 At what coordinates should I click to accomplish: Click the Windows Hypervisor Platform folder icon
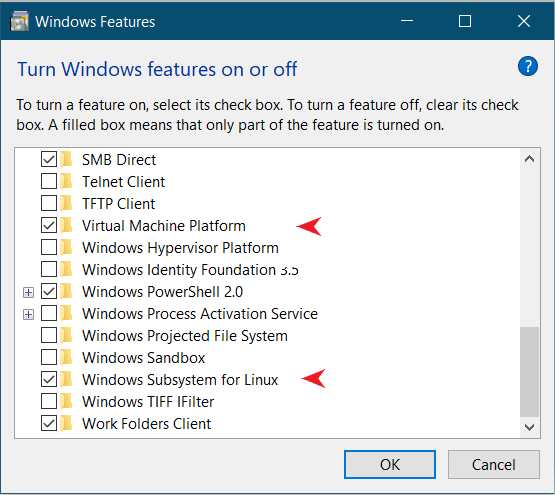66,247
